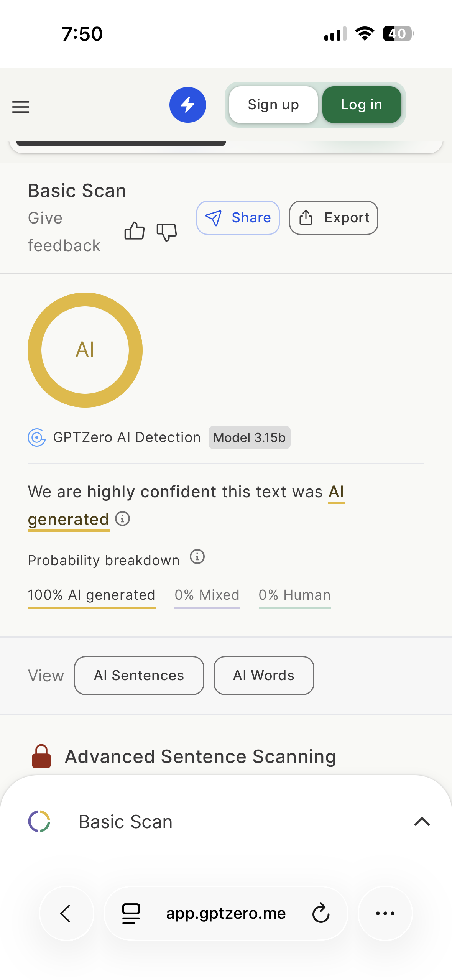Click the Sign up button
This screenshot has width=452, height=980.
tap(273, 105)
